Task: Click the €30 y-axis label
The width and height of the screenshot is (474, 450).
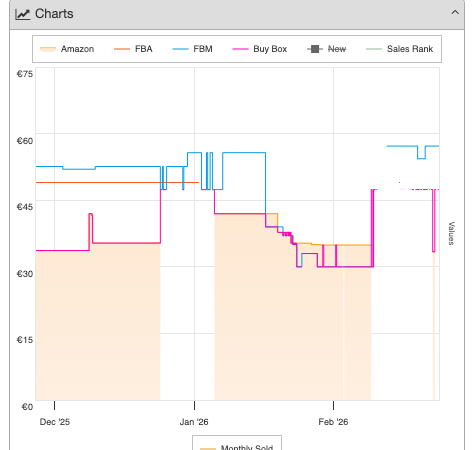Action: [25, 274]
